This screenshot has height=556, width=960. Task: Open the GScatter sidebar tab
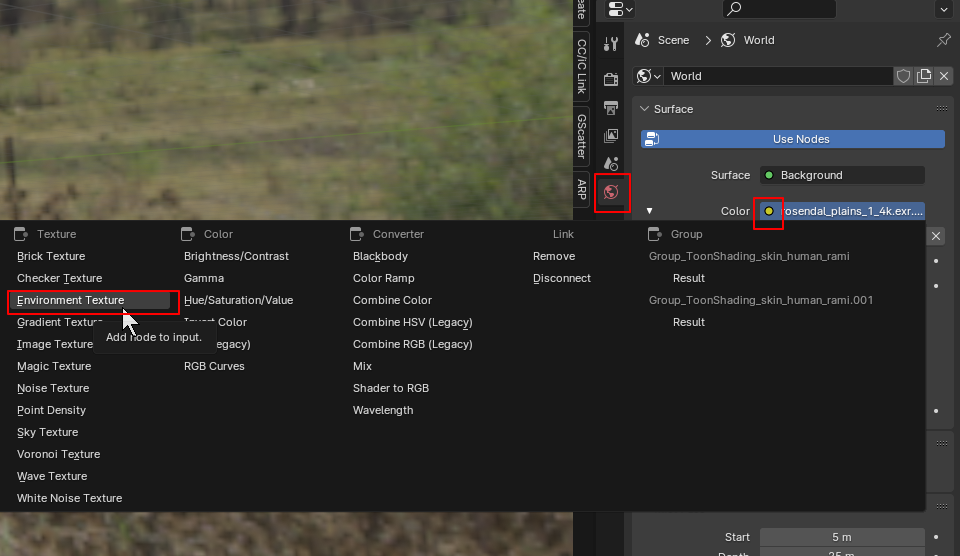tap(582, 136)
